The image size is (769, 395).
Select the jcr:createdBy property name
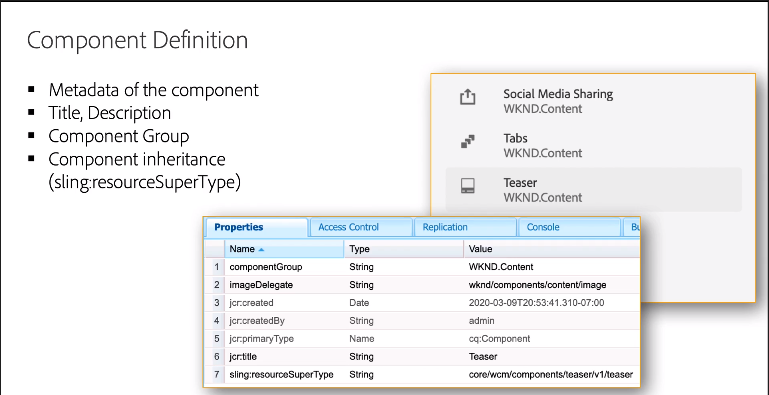(256, 321)
